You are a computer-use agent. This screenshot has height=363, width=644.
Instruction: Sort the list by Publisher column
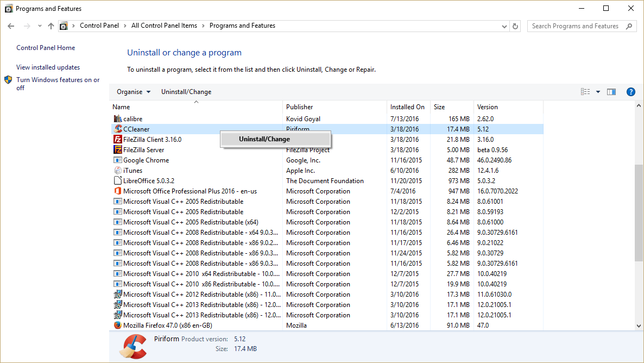[334, 107]
